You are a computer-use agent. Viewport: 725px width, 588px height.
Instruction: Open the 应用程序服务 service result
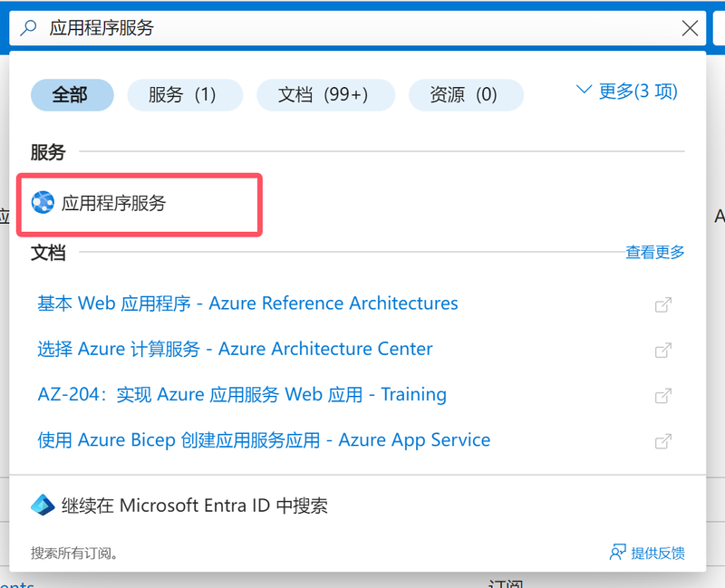click(x=140, y=203)
